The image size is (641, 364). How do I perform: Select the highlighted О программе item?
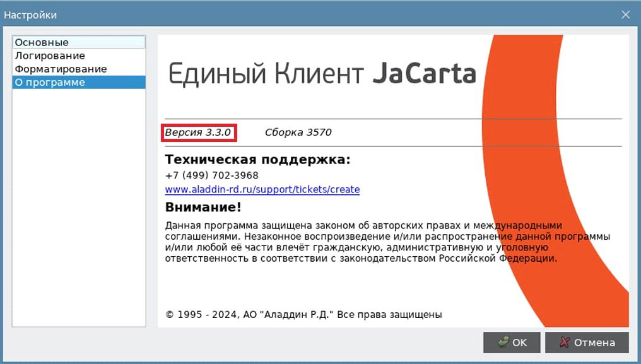(50, 83)
